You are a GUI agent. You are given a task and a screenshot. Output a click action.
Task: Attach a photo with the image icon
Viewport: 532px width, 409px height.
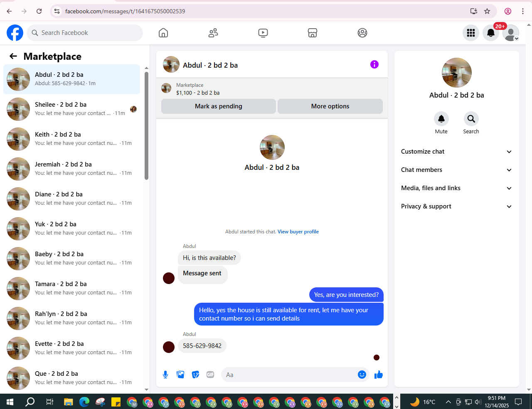180,375
